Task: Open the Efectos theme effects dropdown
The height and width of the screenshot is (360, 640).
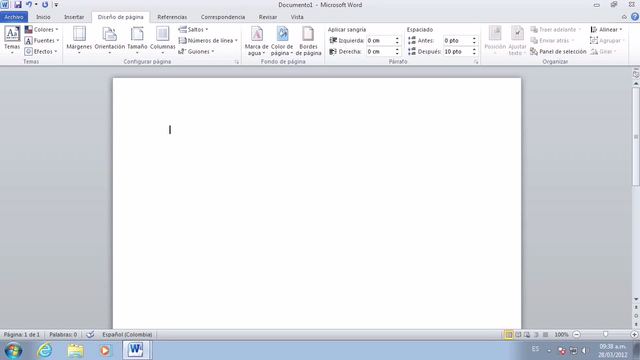Action: [41, 51]
